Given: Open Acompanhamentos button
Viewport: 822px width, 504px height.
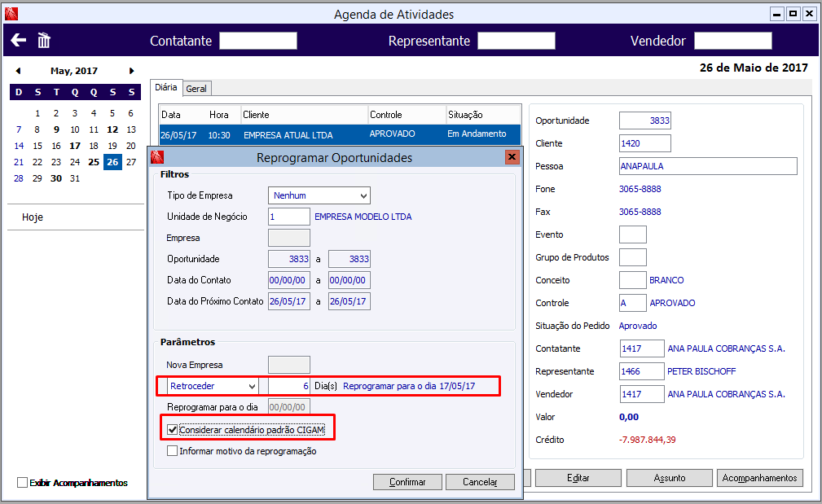Looking at the screenshot, I should click(x=759, y=478).
